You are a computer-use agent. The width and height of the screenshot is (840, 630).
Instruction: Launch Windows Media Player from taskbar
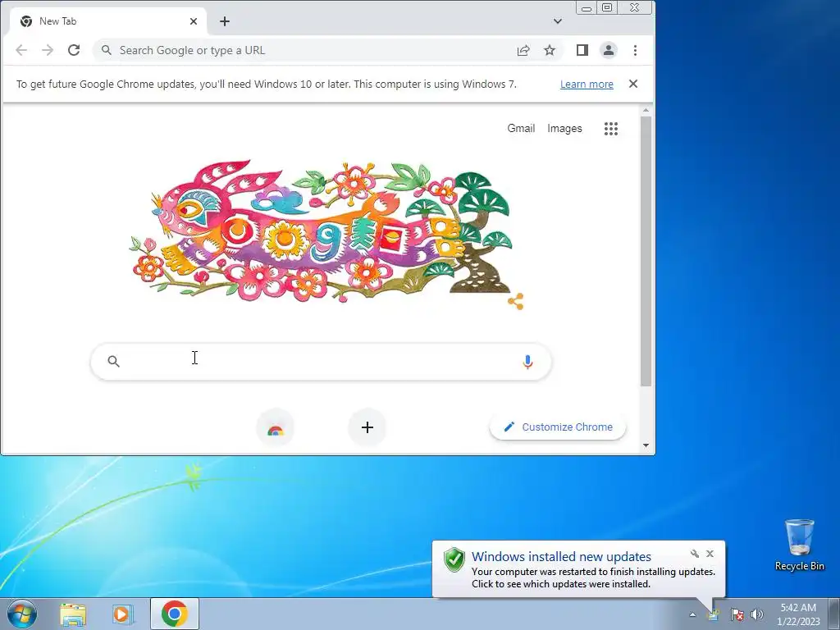(x=122, y=614)
